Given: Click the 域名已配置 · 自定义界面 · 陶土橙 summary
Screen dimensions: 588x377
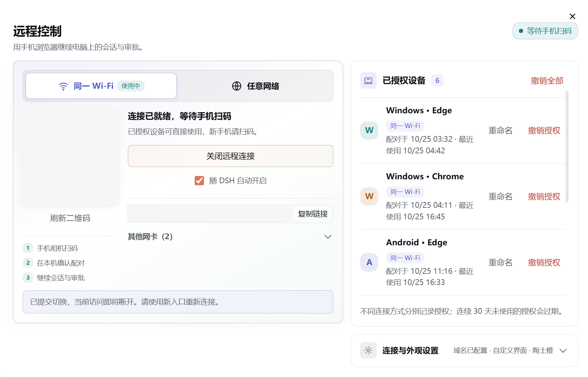Looking at the screenshot, I should 503,351.
